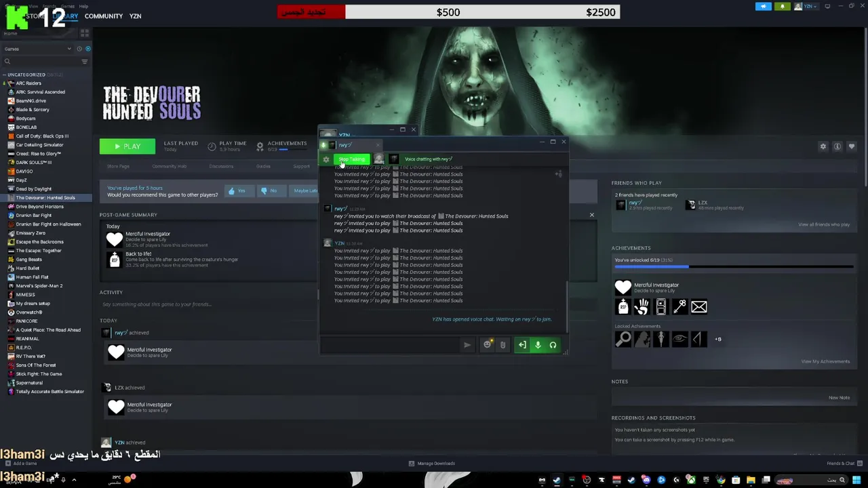Open the YZN account dropdown top-right
Screen dimensions: 868x488
[808, 7]
